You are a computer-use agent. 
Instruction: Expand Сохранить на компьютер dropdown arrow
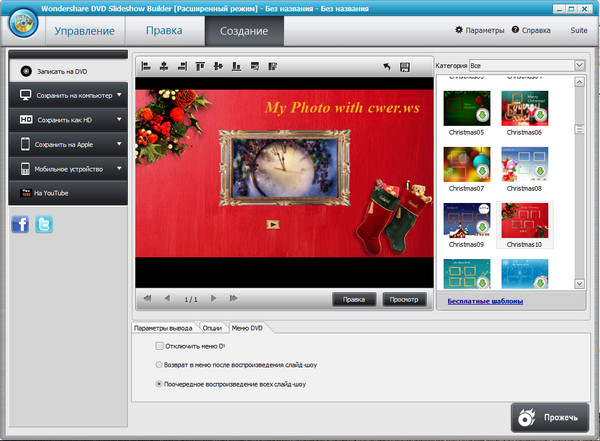coord(119,95)
